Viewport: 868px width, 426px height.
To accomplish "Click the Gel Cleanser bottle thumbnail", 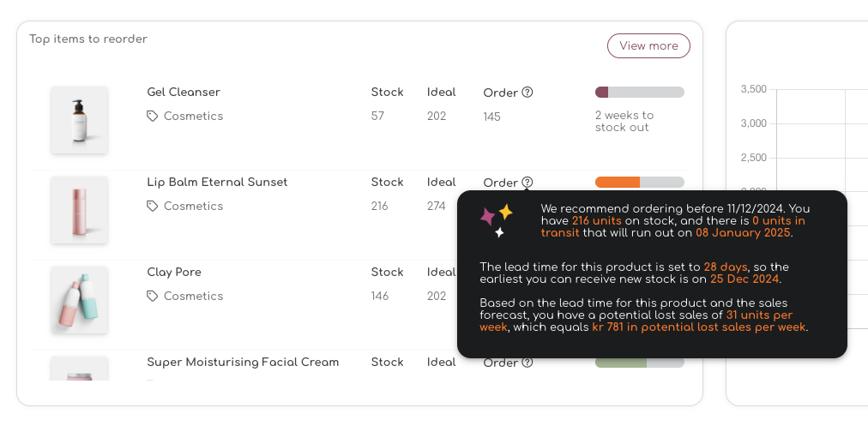I will (x=79, y=120).
